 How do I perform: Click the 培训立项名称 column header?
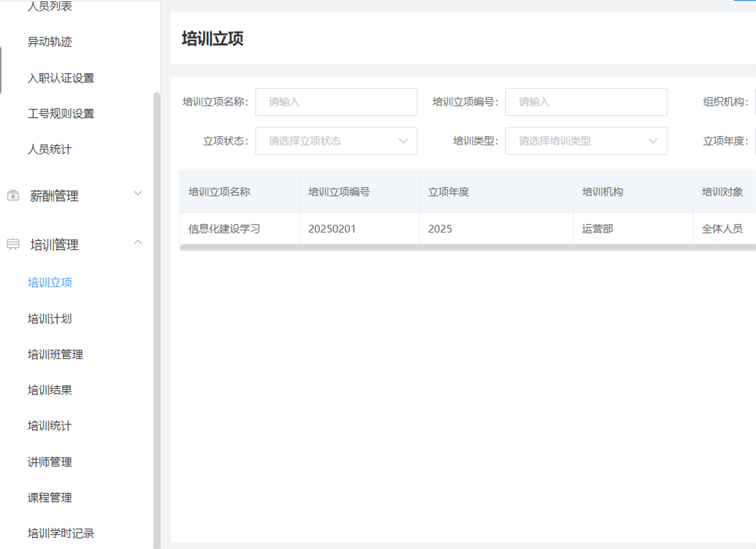click(x=239, y=192)
